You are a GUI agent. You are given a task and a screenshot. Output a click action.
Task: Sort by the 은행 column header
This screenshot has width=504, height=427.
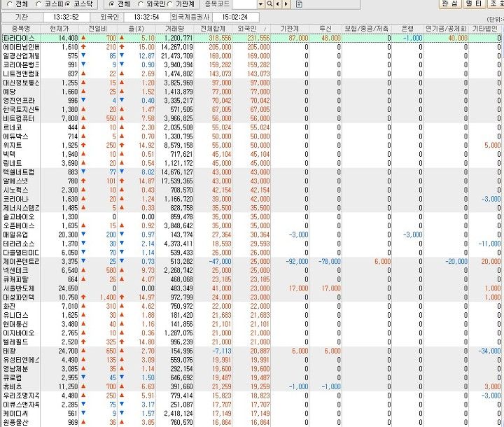pyautogui.click(x=407, y=29)
